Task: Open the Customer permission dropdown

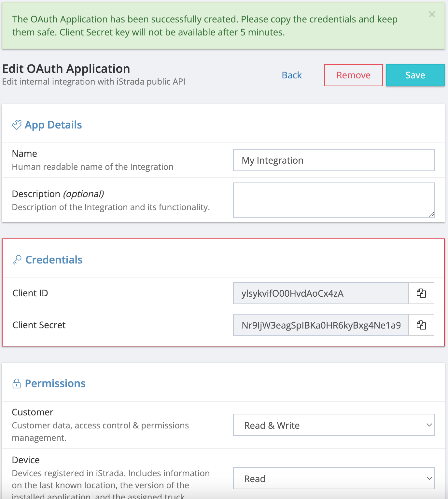Action: 333,425
